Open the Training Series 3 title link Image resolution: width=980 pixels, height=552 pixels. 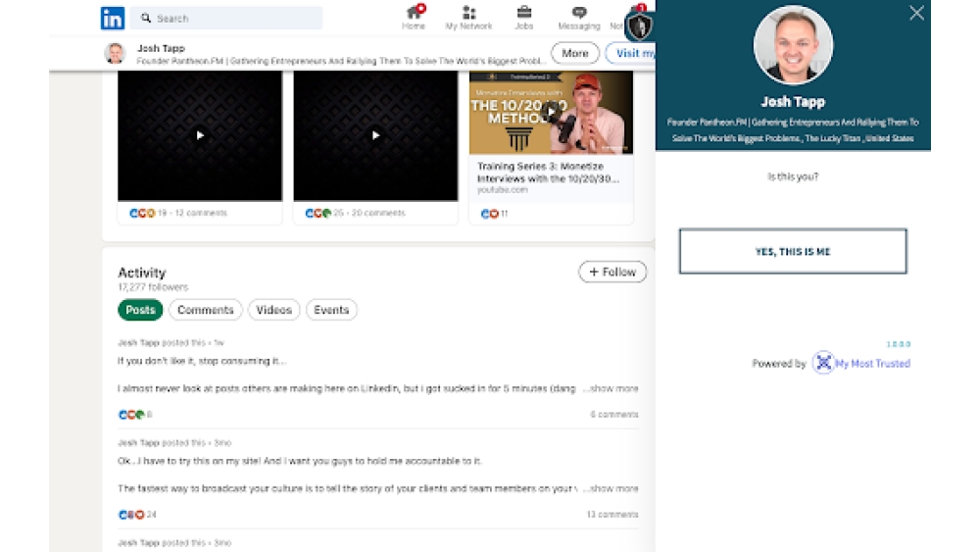[548, 172]
